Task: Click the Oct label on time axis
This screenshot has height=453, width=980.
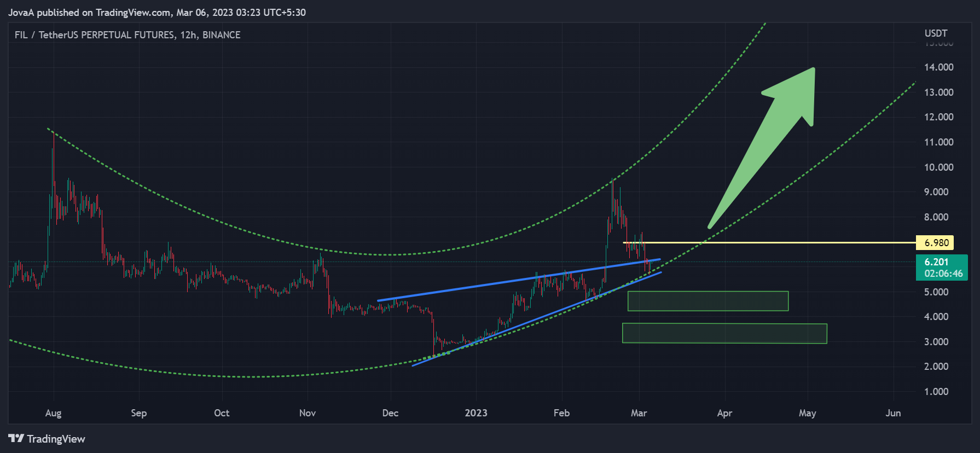Action: [x=222, y=413]
